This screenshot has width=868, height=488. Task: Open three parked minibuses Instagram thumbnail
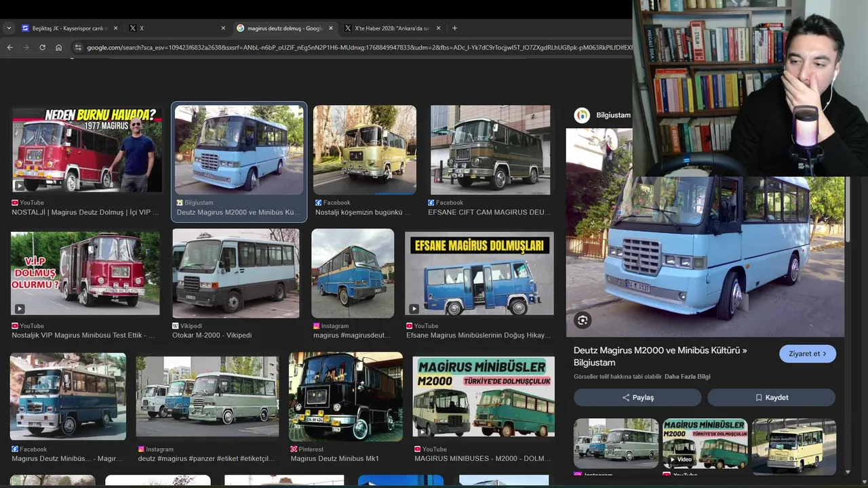208,396
